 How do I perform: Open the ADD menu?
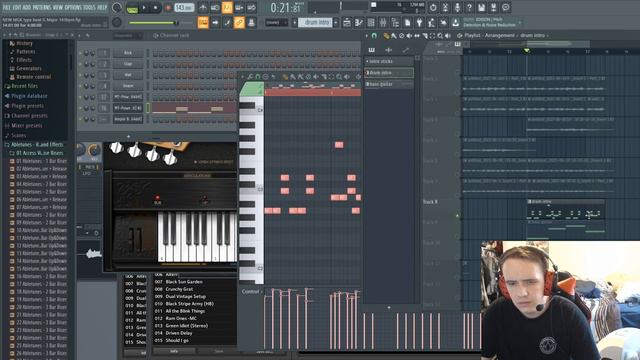27,7
